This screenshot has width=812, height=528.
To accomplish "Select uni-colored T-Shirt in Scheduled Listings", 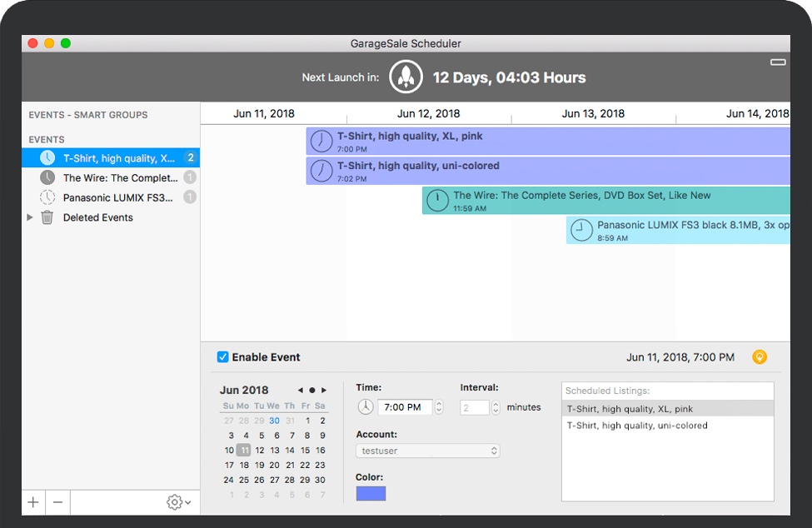I will tap(637, 426).
